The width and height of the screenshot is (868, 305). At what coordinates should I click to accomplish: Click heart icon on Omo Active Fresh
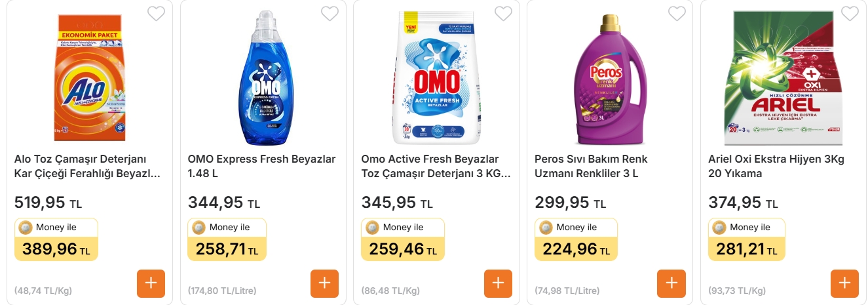(503, 13)
